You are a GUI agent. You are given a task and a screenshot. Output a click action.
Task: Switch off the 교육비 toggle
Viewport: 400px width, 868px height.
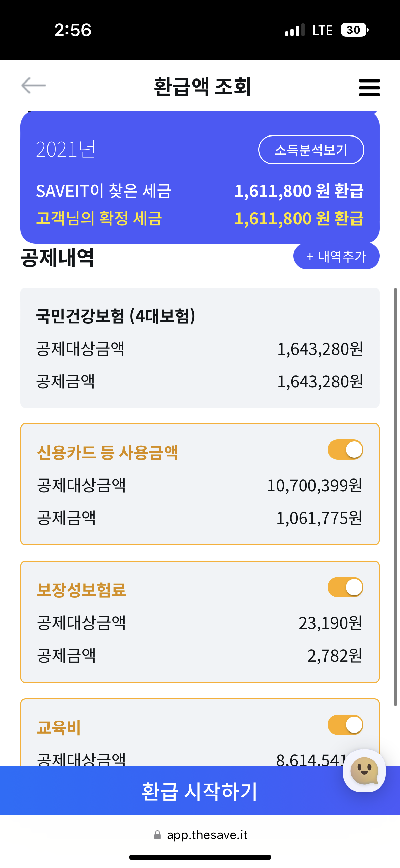pos(345,725)
